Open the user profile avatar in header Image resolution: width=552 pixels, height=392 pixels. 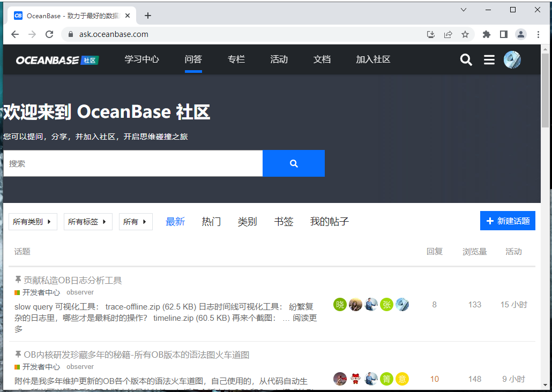pos(512,59)
